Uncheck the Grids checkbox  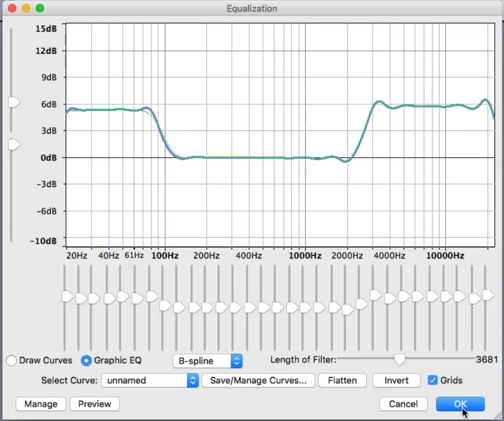tap(433, 380)
